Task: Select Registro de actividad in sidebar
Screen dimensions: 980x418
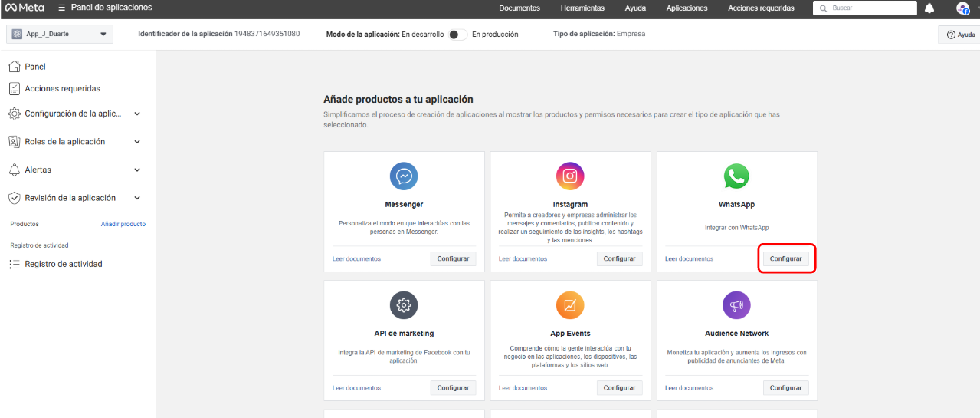Action: (x=63, y=264)
